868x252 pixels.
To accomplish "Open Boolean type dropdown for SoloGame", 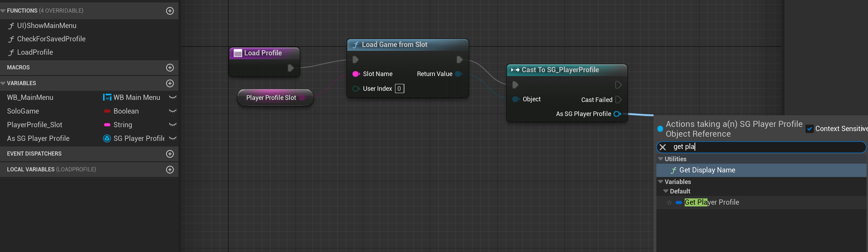I will click(x=122, y=111).
